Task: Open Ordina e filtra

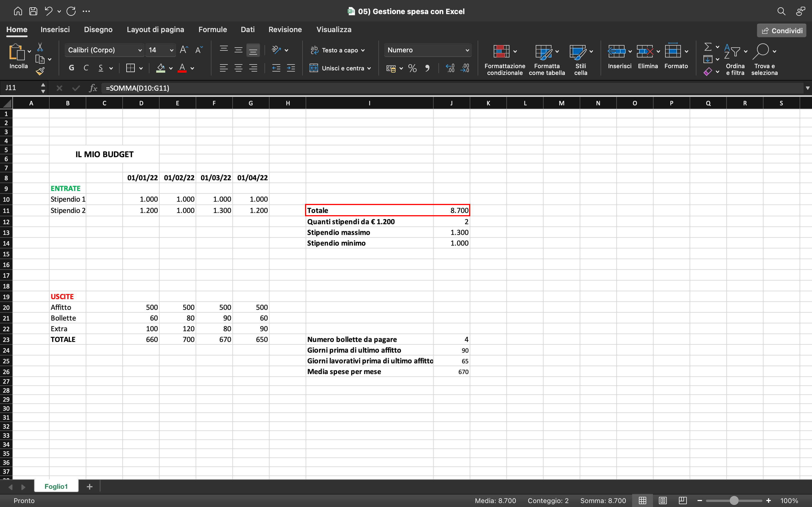Action: click(x=736, y=59)
